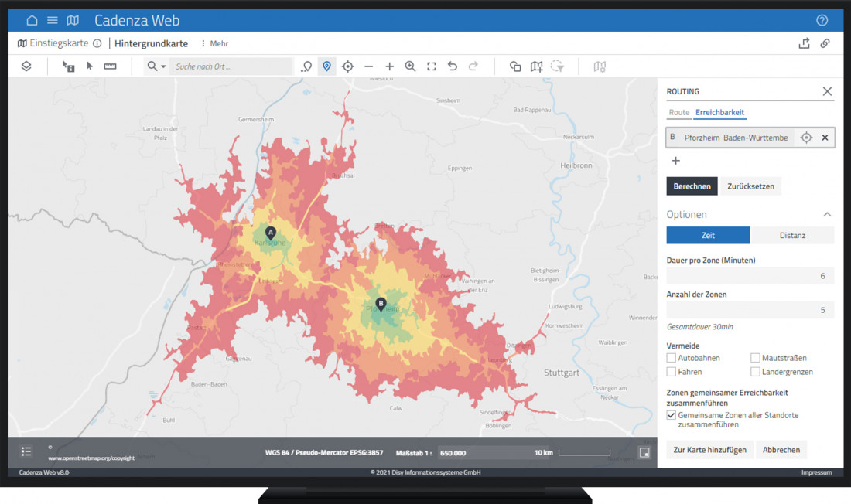Image resolution: width=851 pixels, height=504 pixels.
Task: Click the undo map view arrow
Action: (453, 66)
